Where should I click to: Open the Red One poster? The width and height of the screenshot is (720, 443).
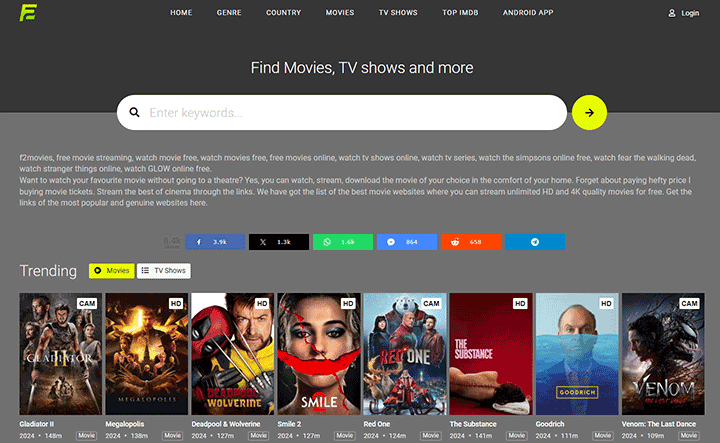pos(405,354)
